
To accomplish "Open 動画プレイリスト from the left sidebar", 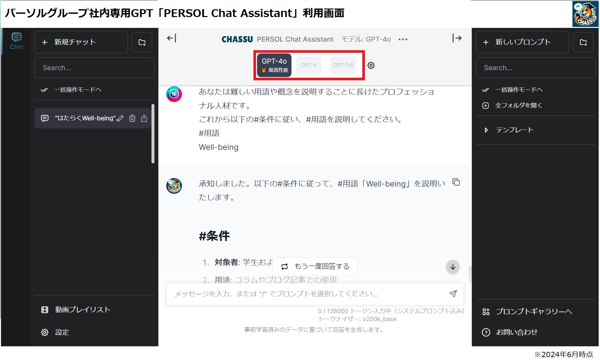I will click(76, 310).
